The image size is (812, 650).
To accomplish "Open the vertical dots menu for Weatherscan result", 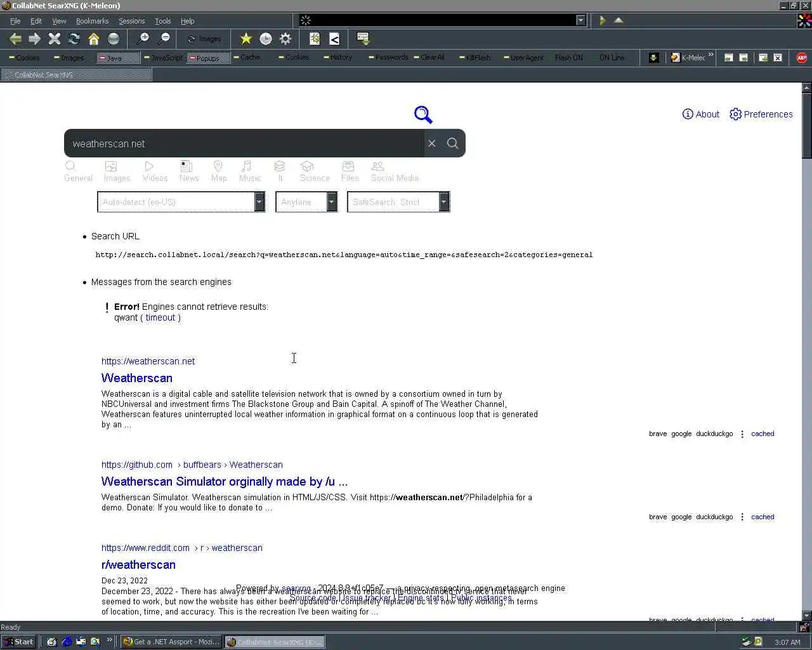I will (742, 434).
